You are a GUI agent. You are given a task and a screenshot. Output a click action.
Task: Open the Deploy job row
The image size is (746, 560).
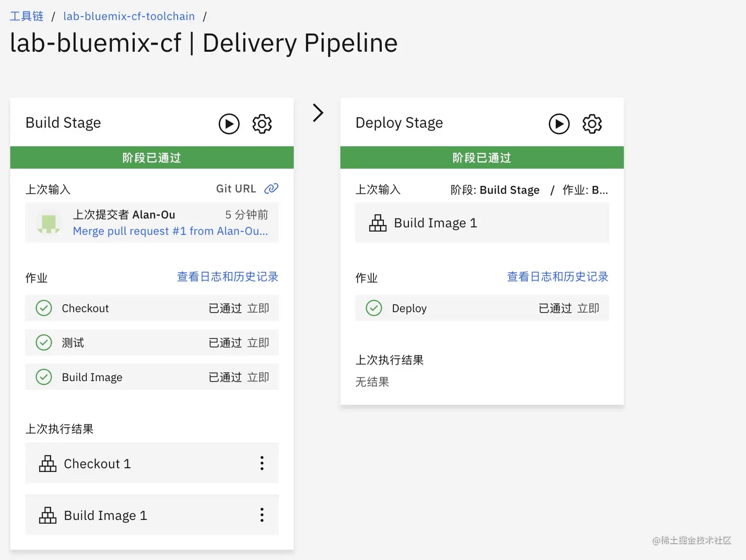pos(482,308)
